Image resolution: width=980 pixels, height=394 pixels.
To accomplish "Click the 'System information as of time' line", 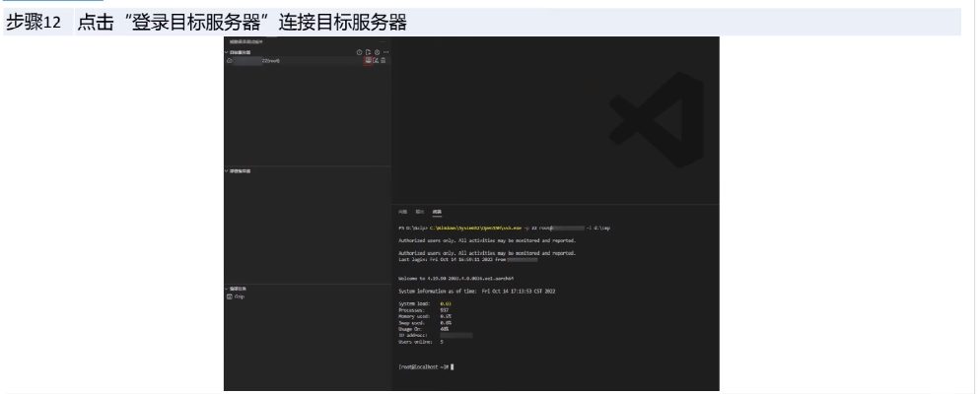I will click(x=477, y=291).
